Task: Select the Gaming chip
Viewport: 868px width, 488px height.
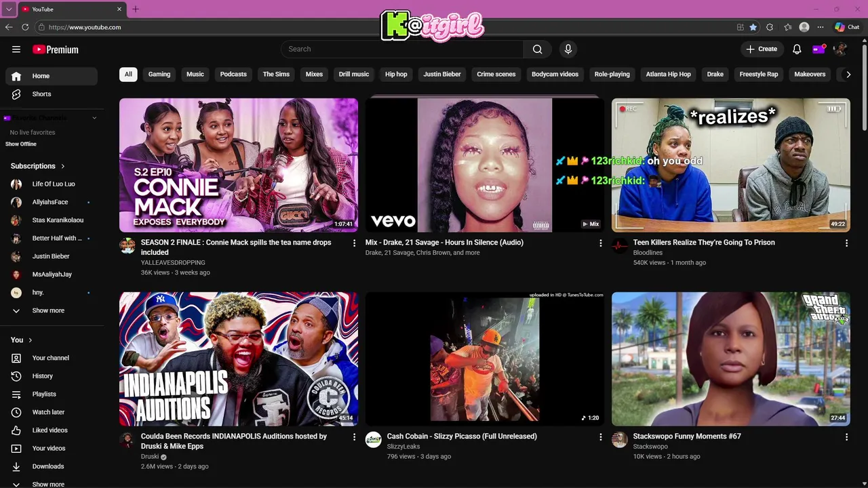Action: [159, 74]
